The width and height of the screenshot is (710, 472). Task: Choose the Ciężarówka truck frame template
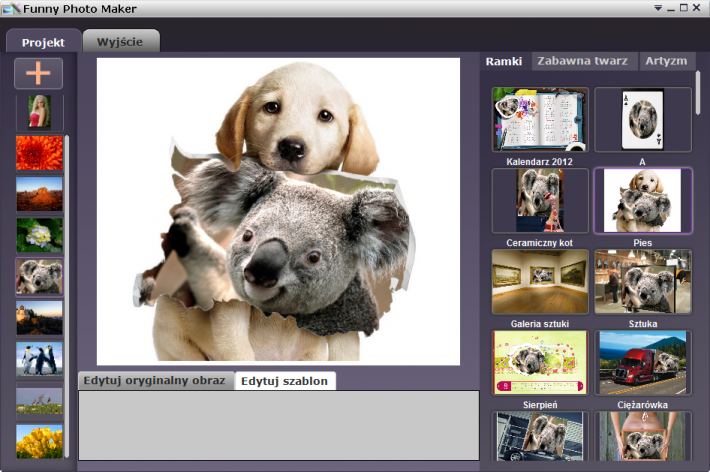(x=643, y=363)
